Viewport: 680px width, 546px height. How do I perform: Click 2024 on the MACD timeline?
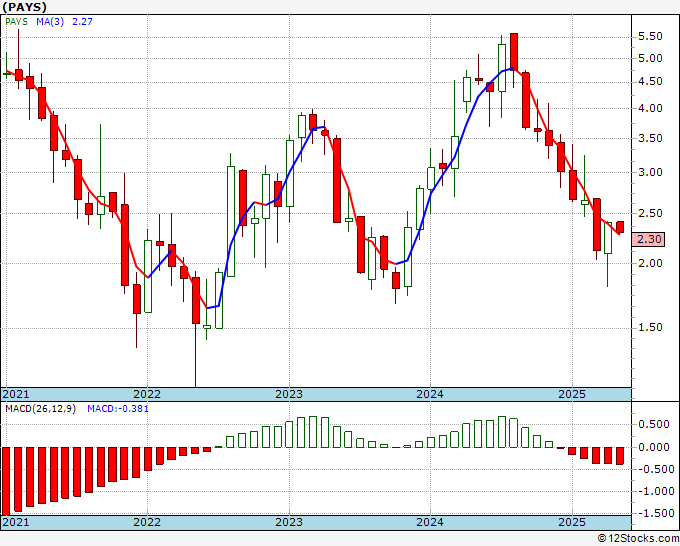(430, 522)
